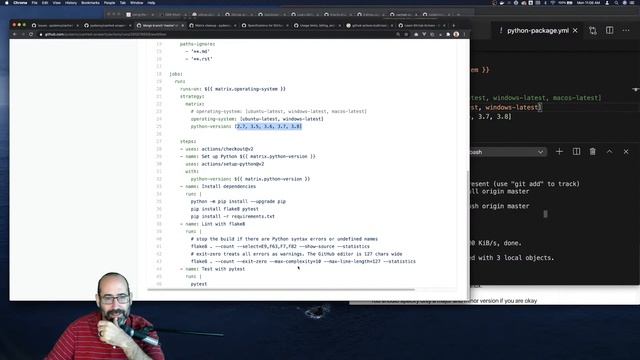The width and height of the screenshot is (640, 360).
Task: Select the active 'Merge branch master' tab
Action: pyautogui.click(x=159, y=25)
